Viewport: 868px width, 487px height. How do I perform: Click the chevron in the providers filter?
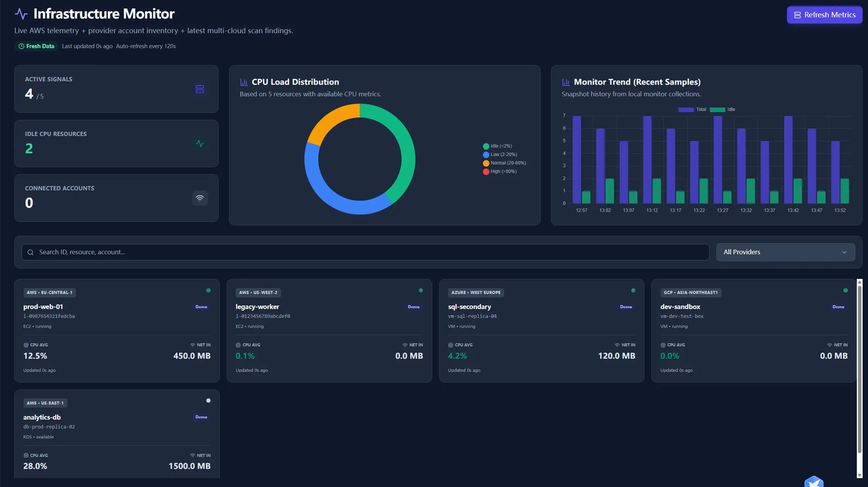[844, 252]
